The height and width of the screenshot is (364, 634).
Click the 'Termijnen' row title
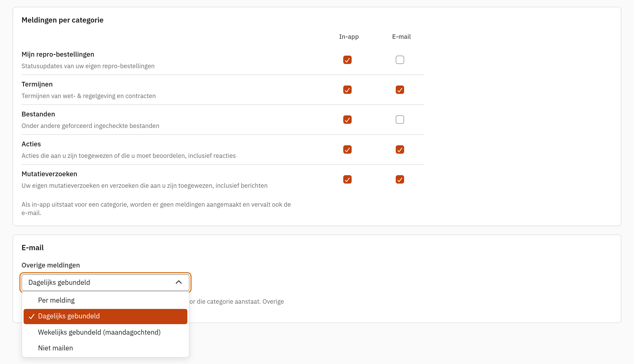[x=37, y=84]
